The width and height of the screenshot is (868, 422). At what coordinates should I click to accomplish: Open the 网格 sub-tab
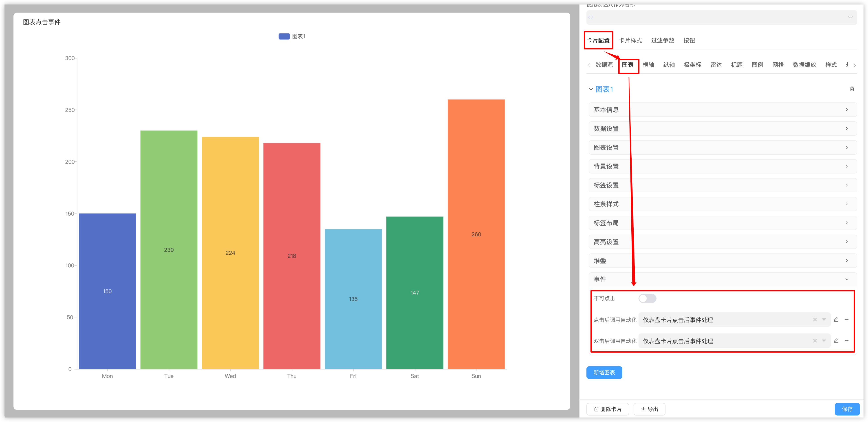(778, 65)
